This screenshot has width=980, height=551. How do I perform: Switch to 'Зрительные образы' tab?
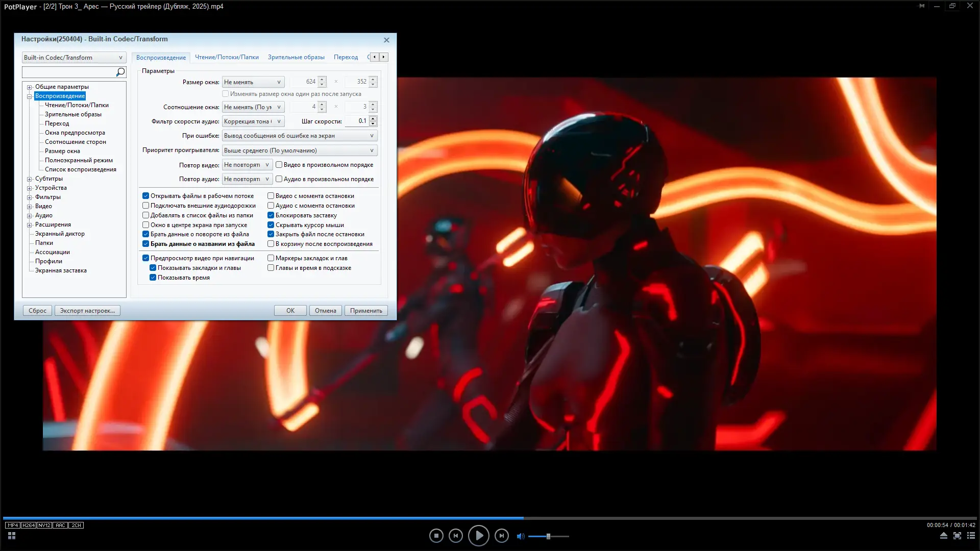[296, 57]
